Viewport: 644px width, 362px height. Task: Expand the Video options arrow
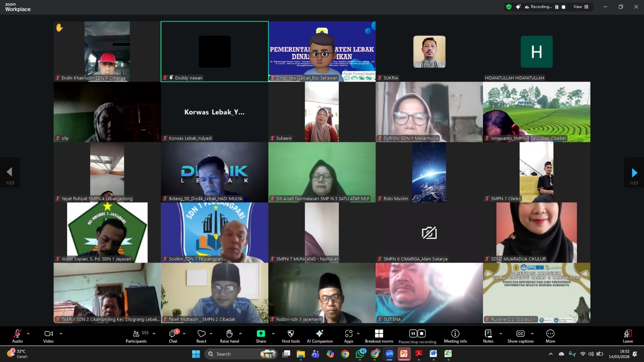point(61,333)
